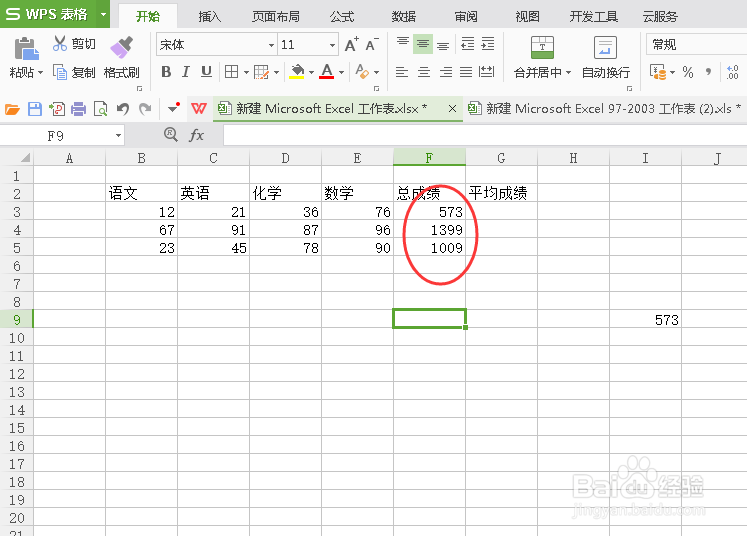Open file folder icon in quick toolbar
Screen dimensions: 747x536
pyautogui.click(x=12, y=109)
